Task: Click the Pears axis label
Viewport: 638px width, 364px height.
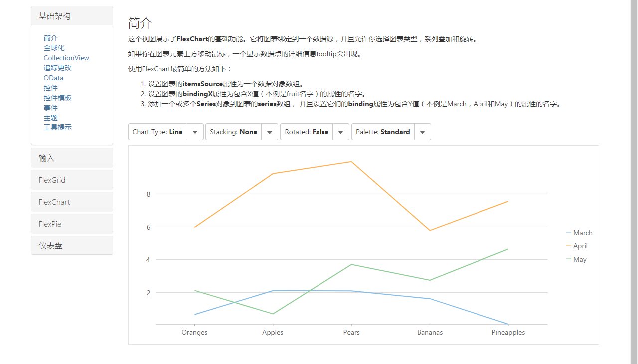Action: [x=351, y=332]
